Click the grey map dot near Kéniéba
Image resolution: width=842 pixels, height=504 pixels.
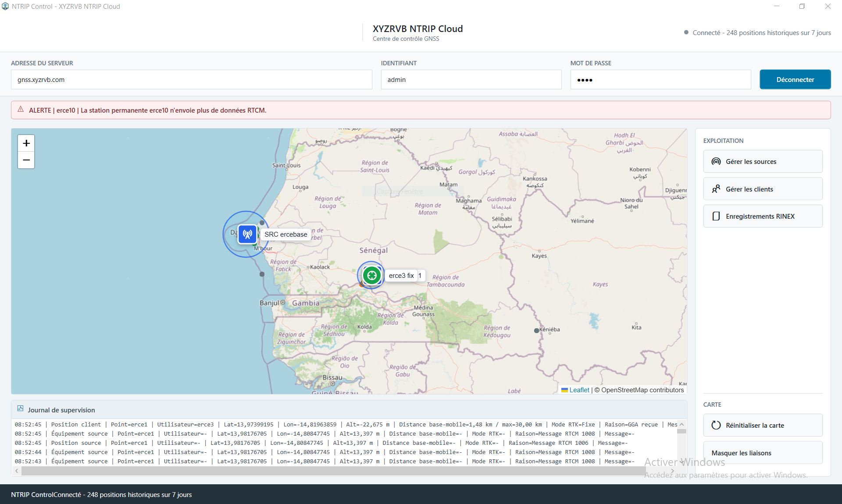536,330
